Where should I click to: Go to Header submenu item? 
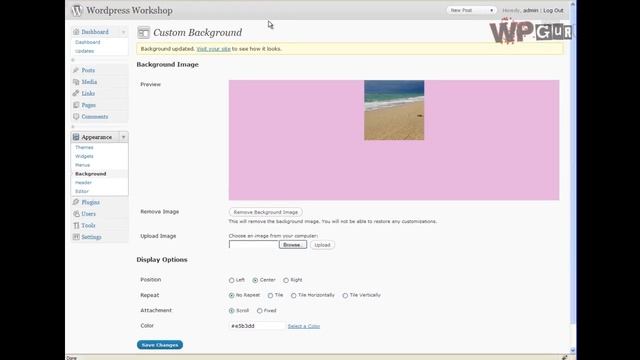coord(83,183)
